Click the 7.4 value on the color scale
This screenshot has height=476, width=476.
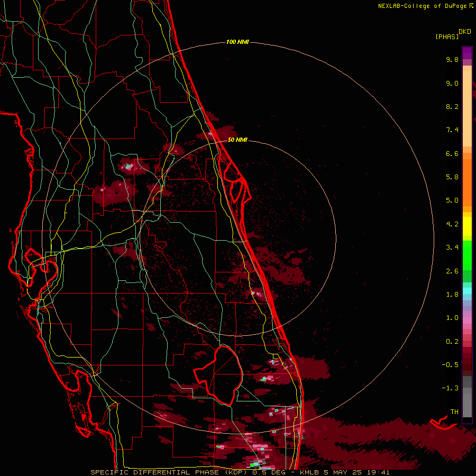click(452, 130)
